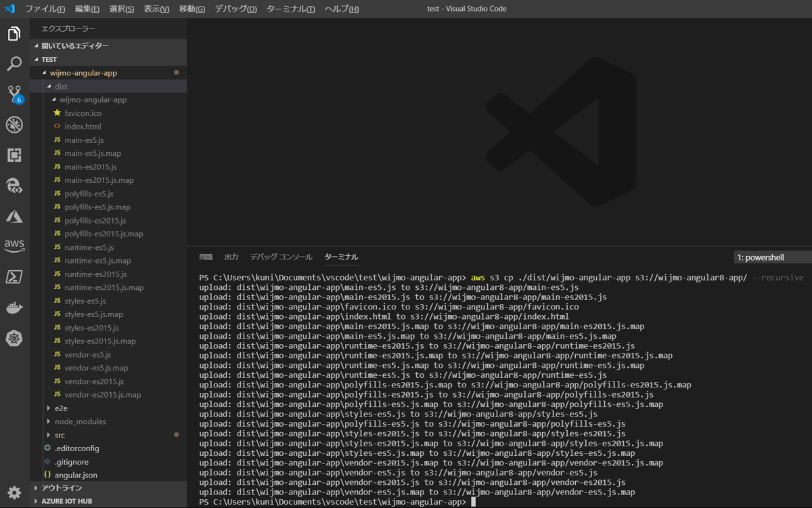This screenshot has width=812, height=508.
Task: Click the HTML icon beside index.html
Action: [x=58, y=127]
